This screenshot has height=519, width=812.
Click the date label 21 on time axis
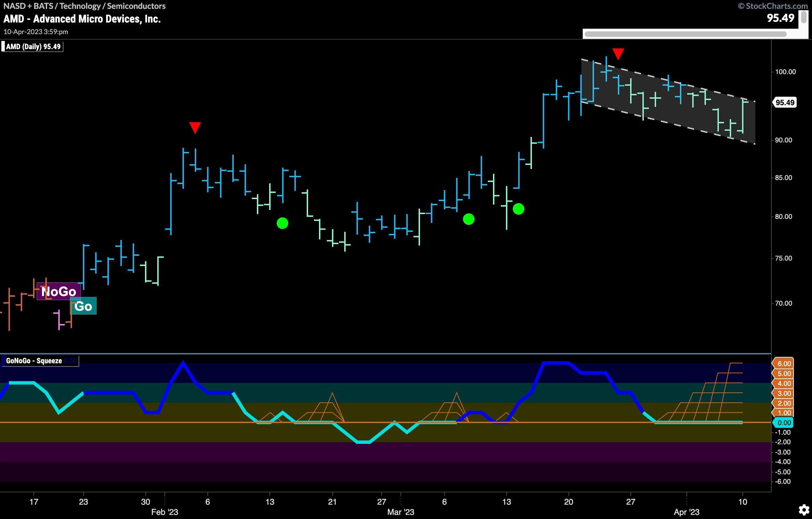click(332, 502)
